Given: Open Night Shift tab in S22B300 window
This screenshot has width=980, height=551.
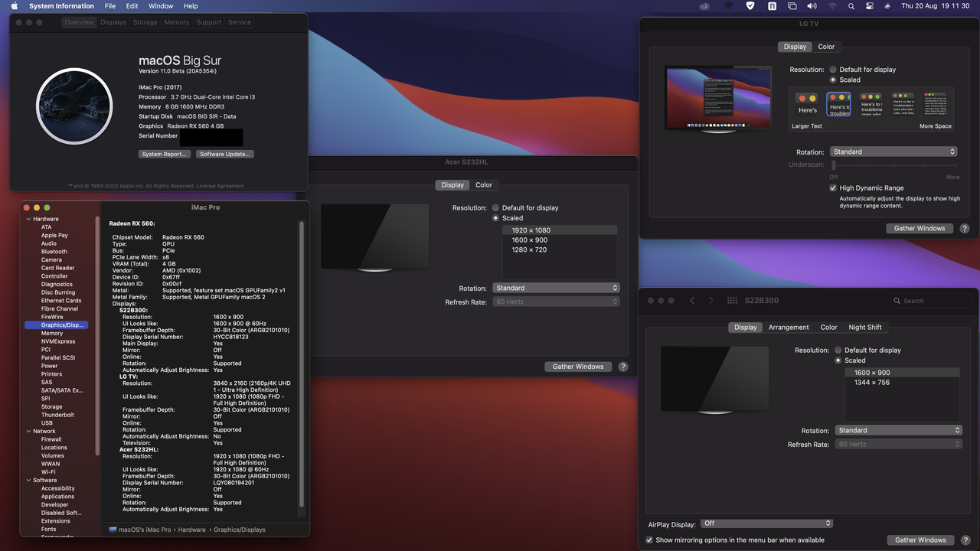Looking at the screenshot, I should tap(865, 327).
